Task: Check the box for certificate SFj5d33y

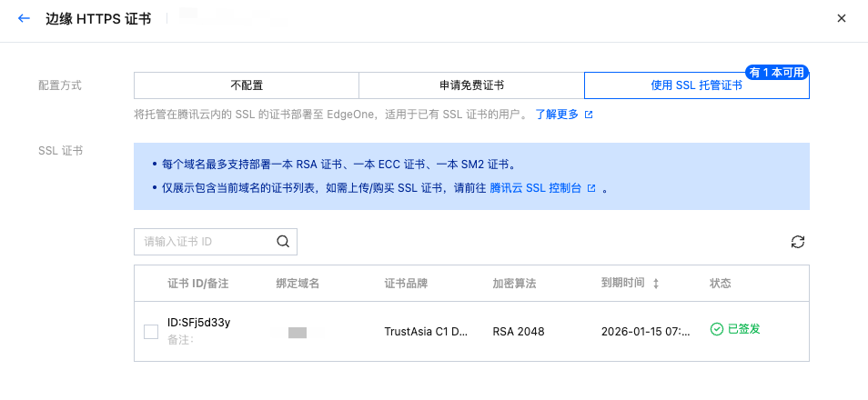Action: pyautogui.click(x=151, y=332)
